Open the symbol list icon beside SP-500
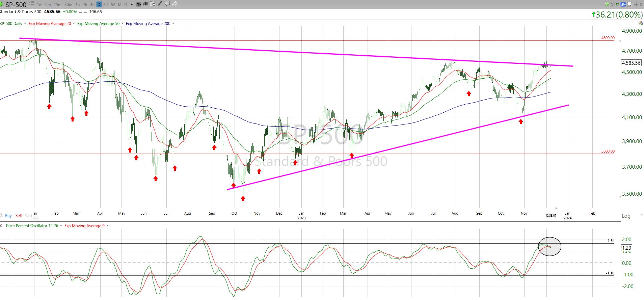 click(x=32, y=3)
